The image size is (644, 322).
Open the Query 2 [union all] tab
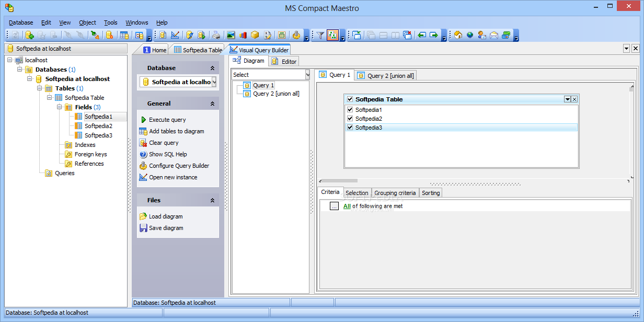(x=386, y=76)
